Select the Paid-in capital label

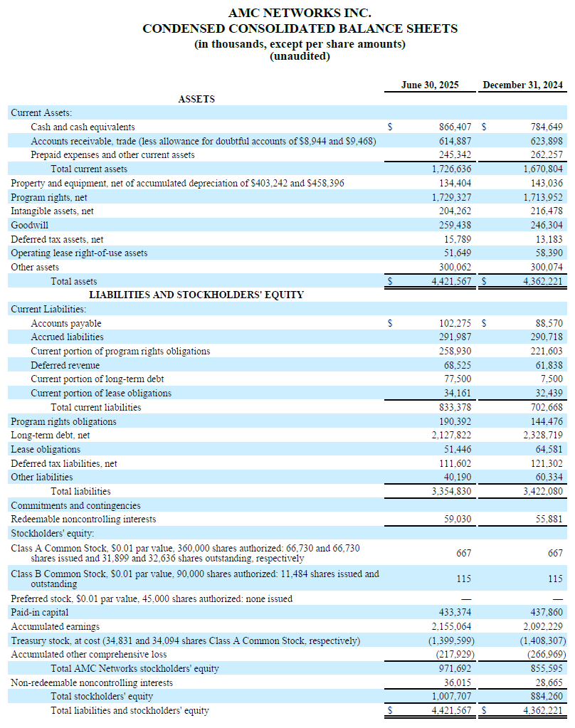[x=39, y=613]
